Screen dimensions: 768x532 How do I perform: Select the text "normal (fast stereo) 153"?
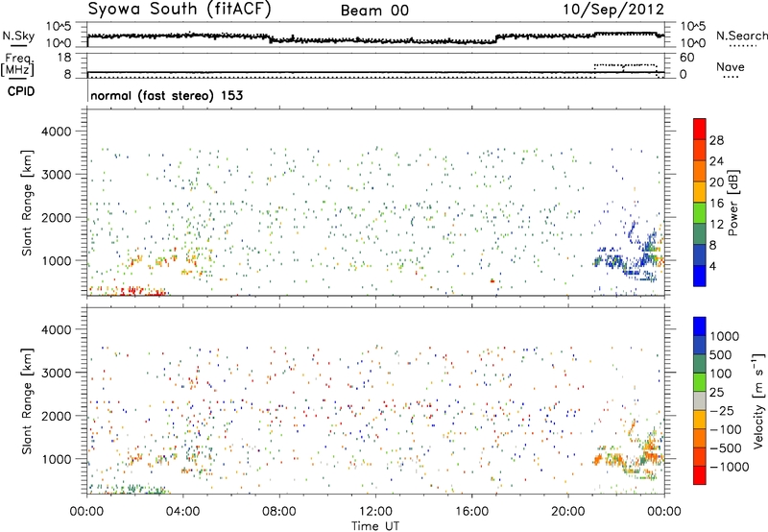(x=166, y=95)
